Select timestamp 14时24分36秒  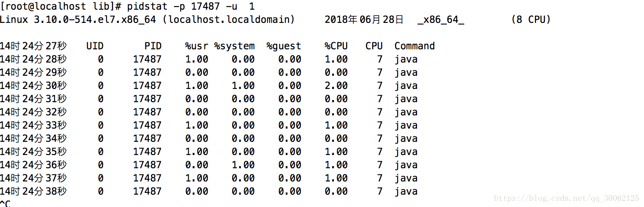33,165
